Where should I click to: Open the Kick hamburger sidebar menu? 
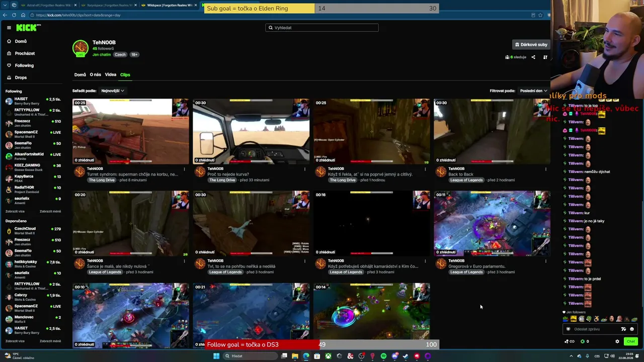[x=9, y=28]
